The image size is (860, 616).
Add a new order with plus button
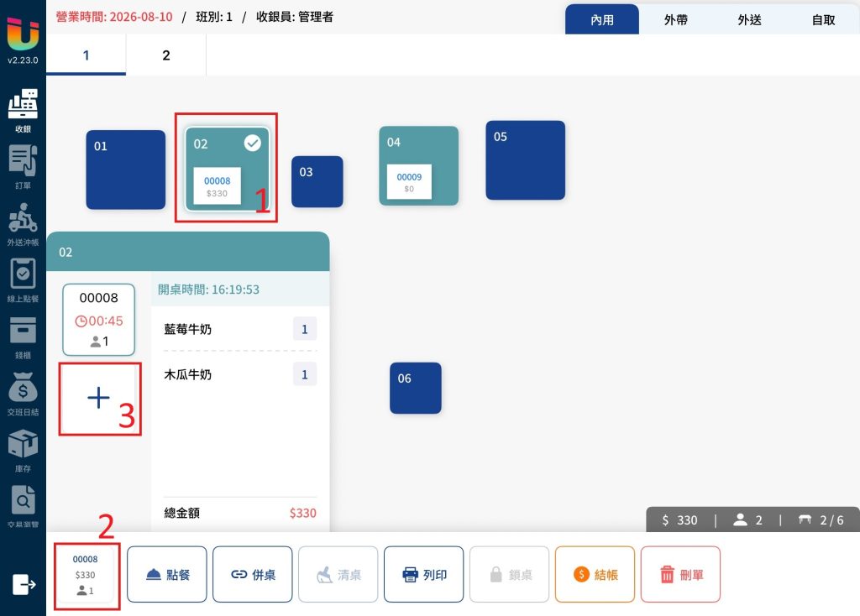tap(99, 398)
